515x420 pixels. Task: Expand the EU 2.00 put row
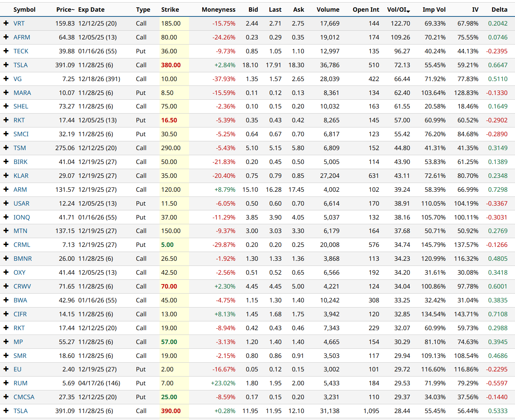tap(6, 369)
